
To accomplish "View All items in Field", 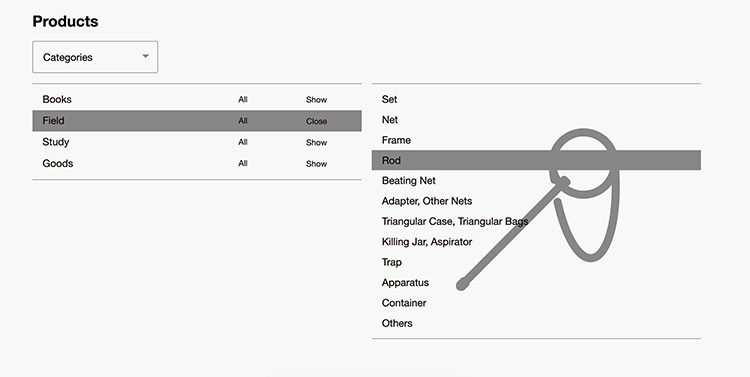I will click(243, 121).
